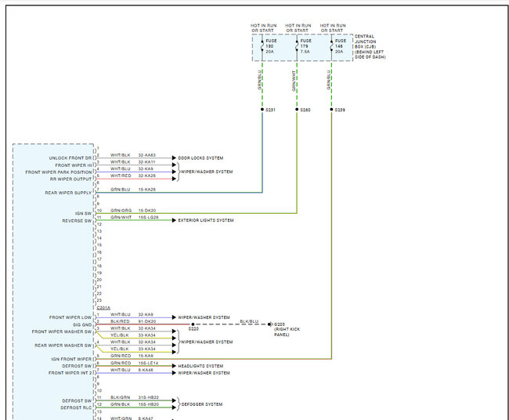Click the 'EXTERIOR LIGHTS SYSTEM' reference label
The image size is (509, 420).
(x=206, y=220)
